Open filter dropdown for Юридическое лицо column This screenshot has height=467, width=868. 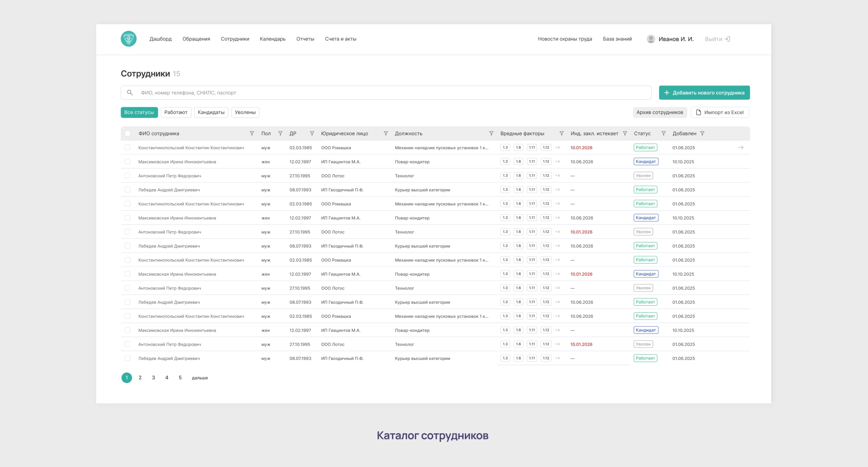[x=386, y=134]
